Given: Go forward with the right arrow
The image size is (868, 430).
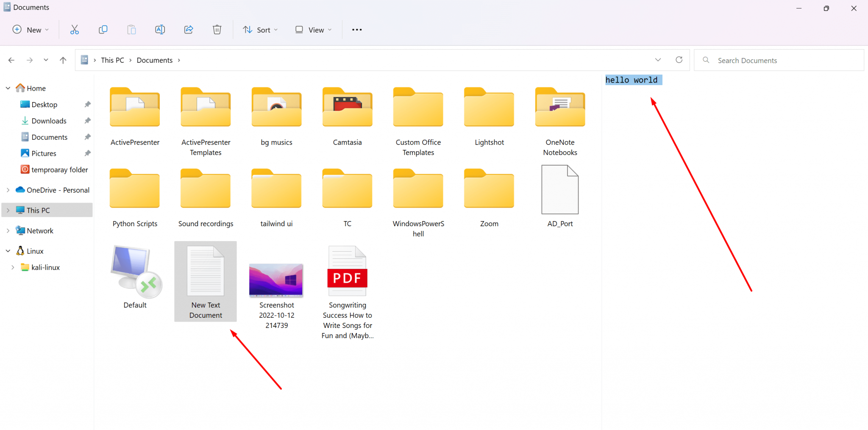Looking at the screenshot, I should pyautogui.click(x=30, y=60).
